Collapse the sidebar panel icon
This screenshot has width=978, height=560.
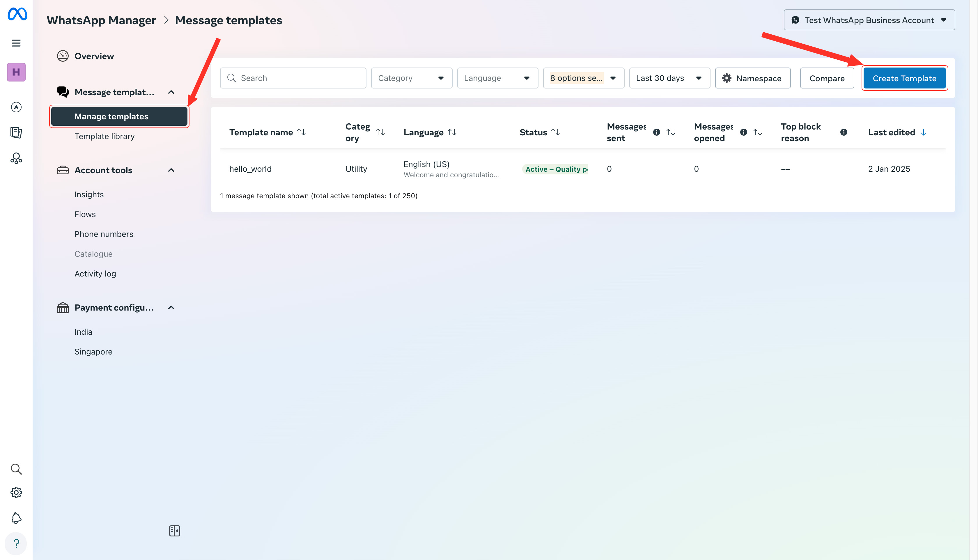tap(175, 531)
